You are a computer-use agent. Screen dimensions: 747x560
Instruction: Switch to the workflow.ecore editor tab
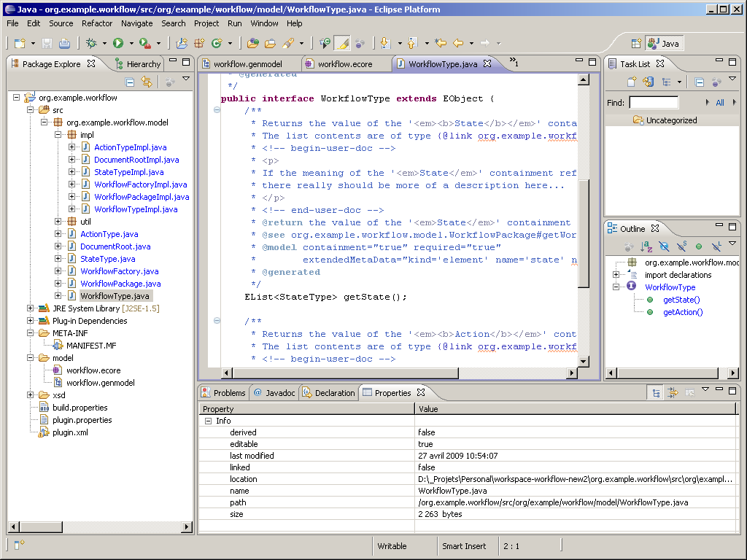click(344, 64)
